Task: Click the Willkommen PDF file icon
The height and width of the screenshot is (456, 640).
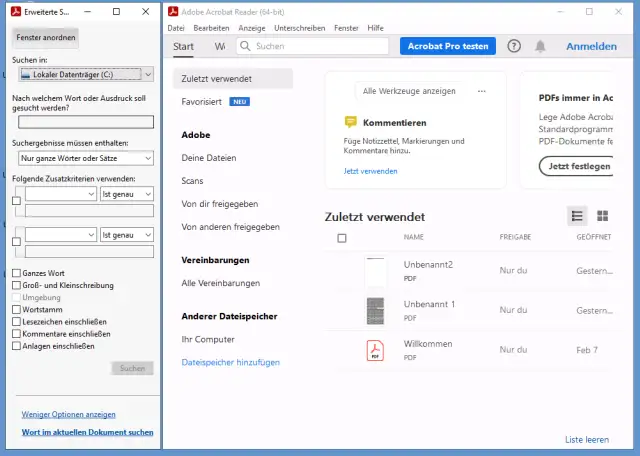Action: pyautogui.click(x=375, y=350)
